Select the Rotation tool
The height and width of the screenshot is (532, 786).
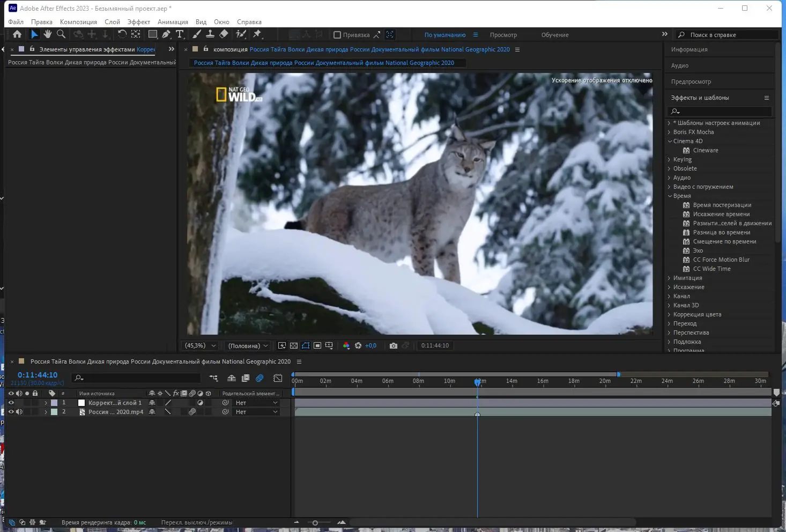tap(122, 34)
